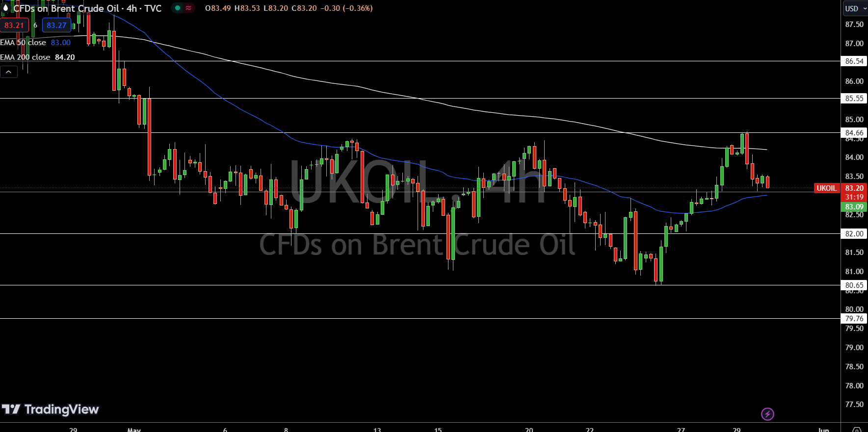Click the May label on the time axis
This screenshot has width=868, height=432.
coord(134,430)
